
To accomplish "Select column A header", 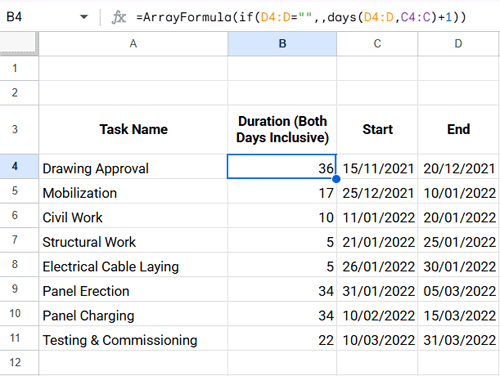I will (x=133, y=44).
